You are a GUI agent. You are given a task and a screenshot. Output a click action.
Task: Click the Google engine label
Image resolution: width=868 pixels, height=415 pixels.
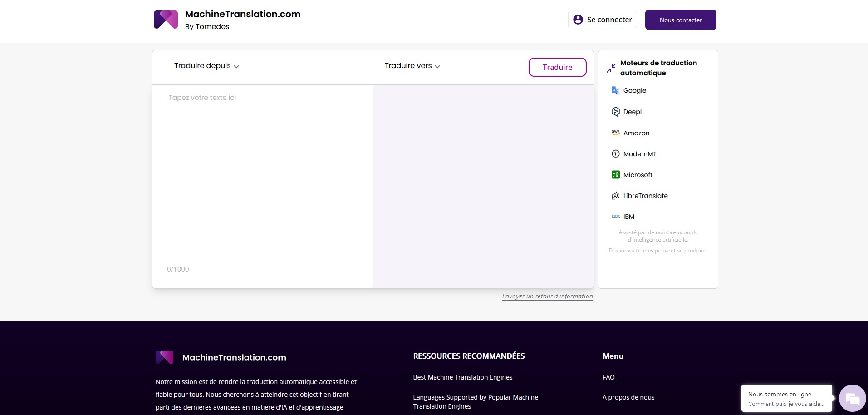[635, 90]
